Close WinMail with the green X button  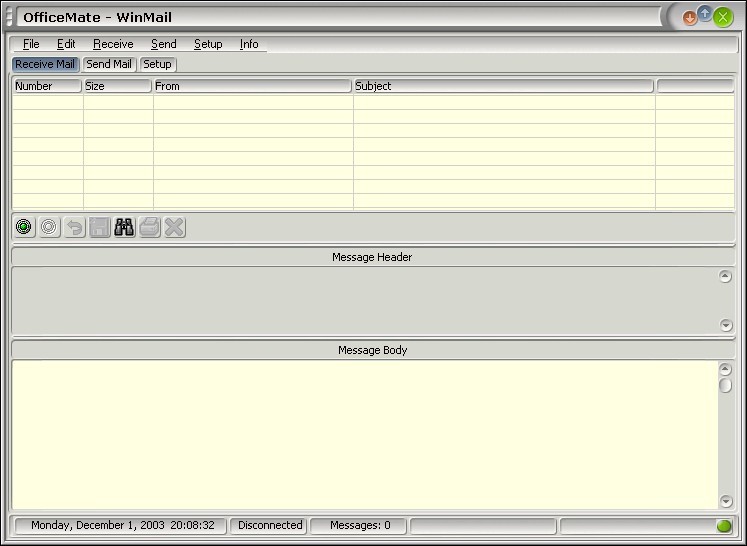pos(723,18)
